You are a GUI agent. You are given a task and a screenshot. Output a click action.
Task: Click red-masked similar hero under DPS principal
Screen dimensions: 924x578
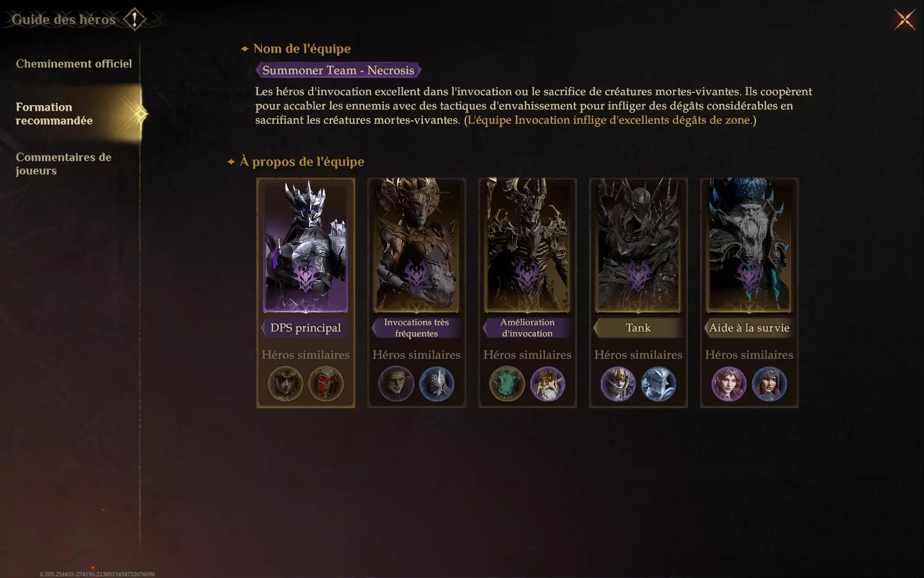326,384
